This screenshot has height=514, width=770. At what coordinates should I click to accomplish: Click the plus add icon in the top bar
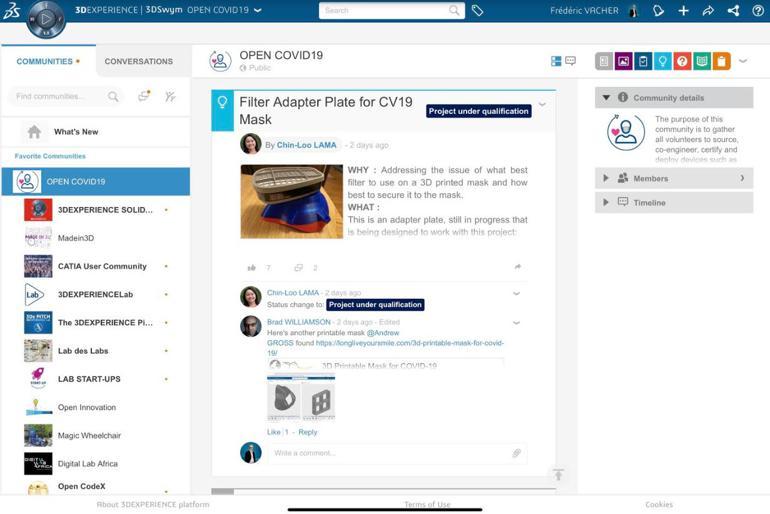pos(683,10)
